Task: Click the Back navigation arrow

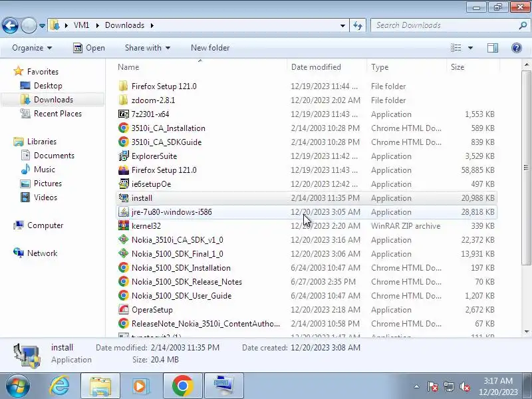Action: tap(10, 25)
